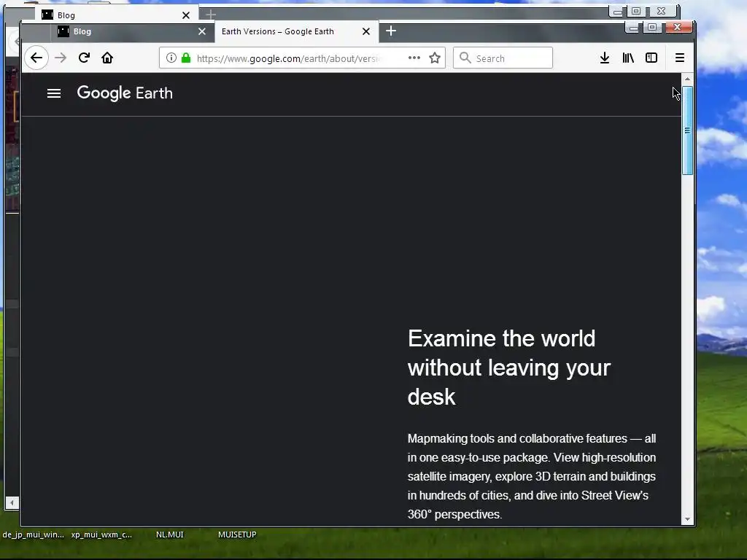Switch to the Blog tab in front window
Viewport: 747px width, 560px height.
[132, 31]
